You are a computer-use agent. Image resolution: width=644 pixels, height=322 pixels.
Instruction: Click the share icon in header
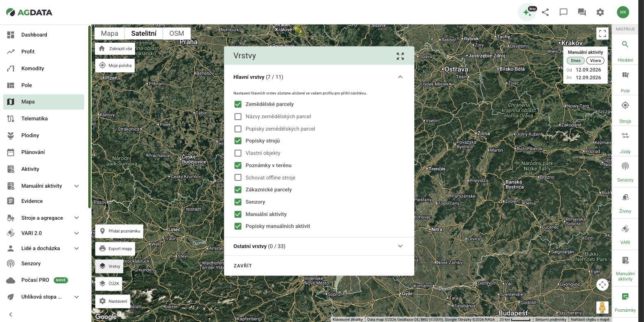click(x=545, y=12)
